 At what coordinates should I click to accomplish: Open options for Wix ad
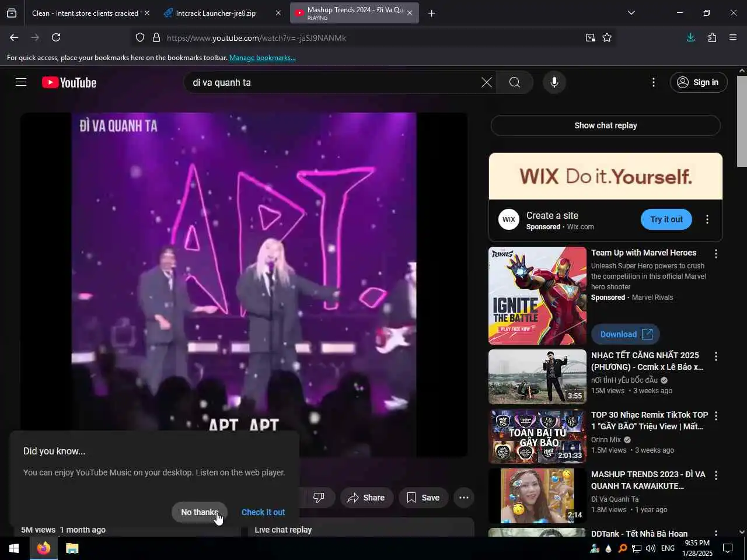coord(707,219)
